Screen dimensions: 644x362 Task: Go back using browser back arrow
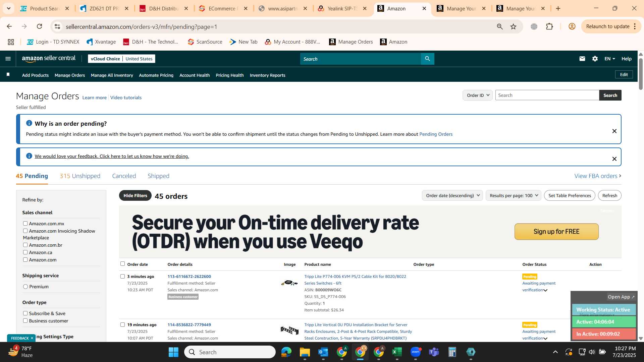coord(9,26)
